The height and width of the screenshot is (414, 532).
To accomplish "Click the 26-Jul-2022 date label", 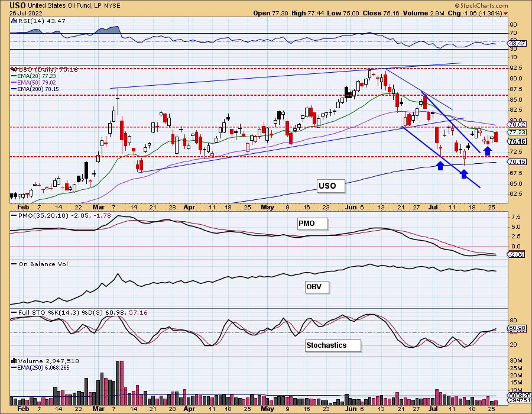I will pos(26,13).
